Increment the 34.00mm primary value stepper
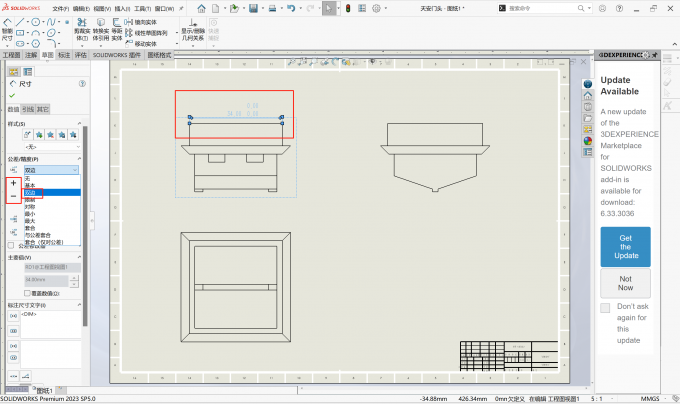This screenshot has height=404, width=680. pyautogui.click(x=74, y=278)
